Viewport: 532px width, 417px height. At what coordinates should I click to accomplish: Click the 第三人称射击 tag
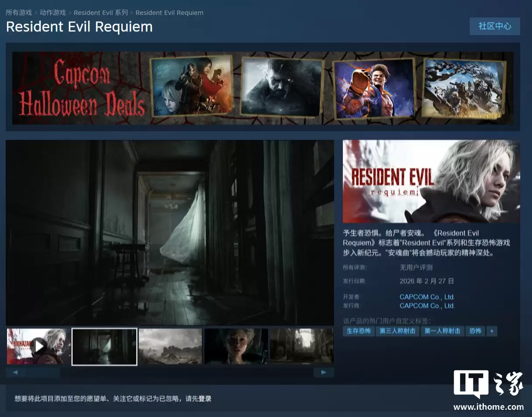click(x=397, y=331)
